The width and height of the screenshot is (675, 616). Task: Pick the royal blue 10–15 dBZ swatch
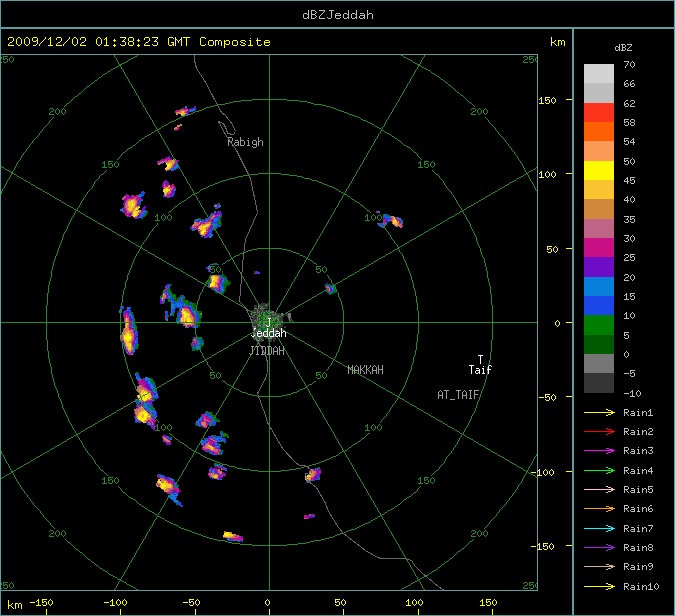599,306
